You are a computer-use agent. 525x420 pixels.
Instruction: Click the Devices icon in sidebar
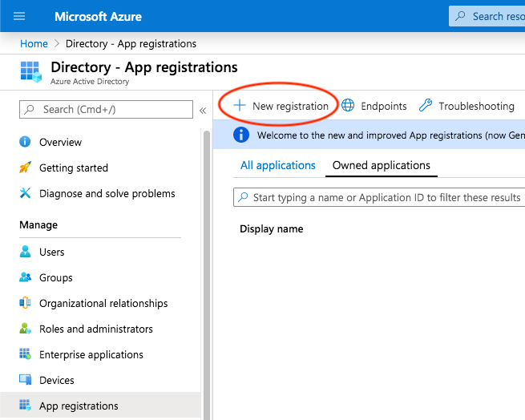(25, 380)
